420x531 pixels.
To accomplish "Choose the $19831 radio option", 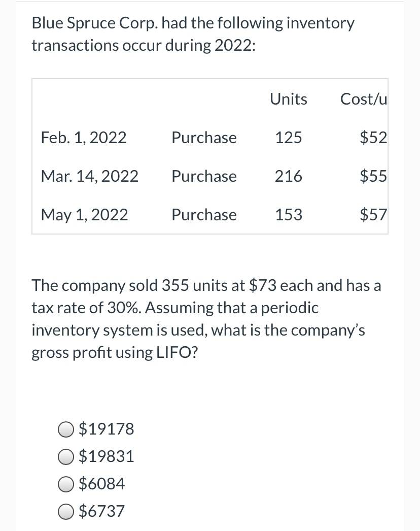I will point(65,457).
